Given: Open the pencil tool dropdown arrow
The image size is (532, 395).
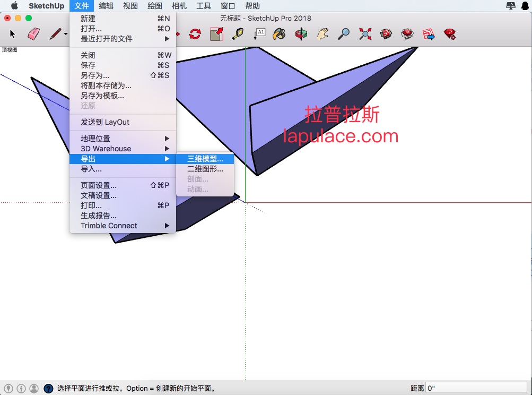Looking at the screenshot, I should point(65,34).
